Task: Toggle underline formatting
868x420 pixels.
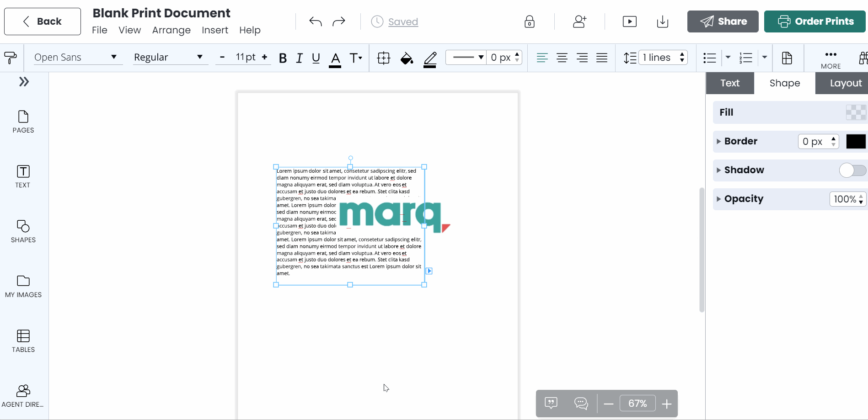Action: click(316, 58)
